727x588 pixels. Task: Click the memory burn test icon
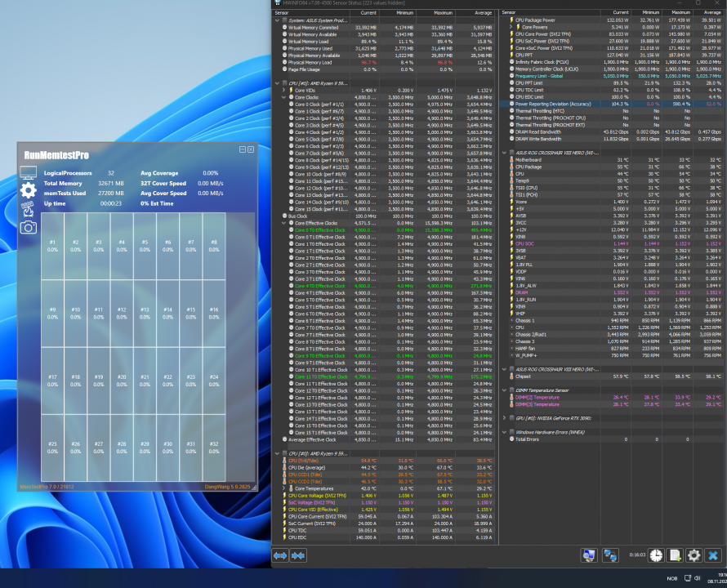click(29, 209)
